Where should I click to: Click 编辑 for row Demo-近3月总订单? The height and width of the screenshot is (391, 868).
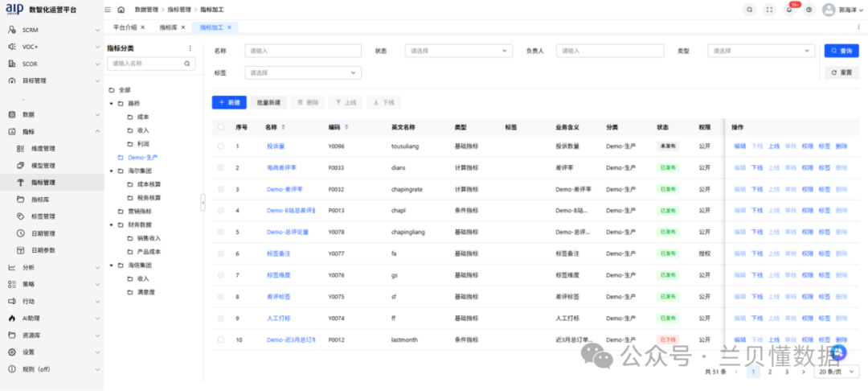tap(739, 340)
